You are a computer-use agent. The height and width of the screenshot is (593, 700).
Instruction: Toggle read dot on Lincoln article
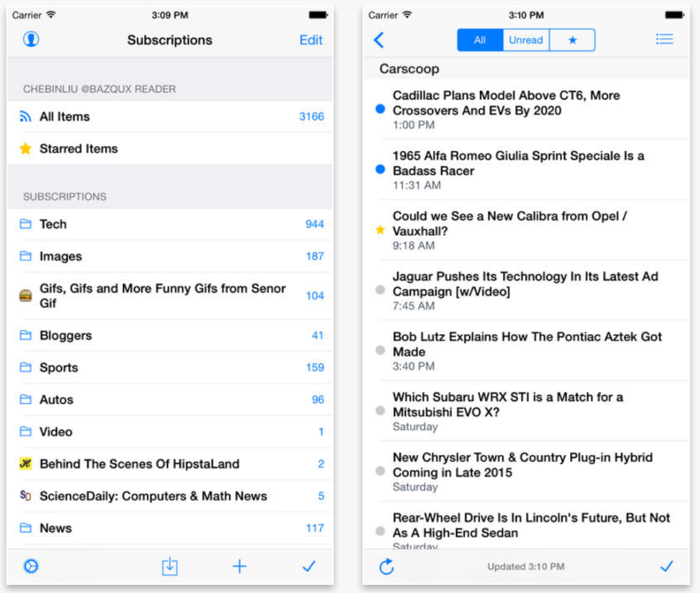(380, 531)
